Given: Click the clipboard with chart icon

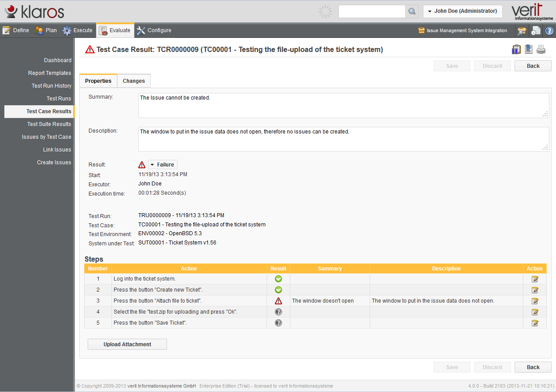Looking at the screenshot, I should (x=516, y=49).
